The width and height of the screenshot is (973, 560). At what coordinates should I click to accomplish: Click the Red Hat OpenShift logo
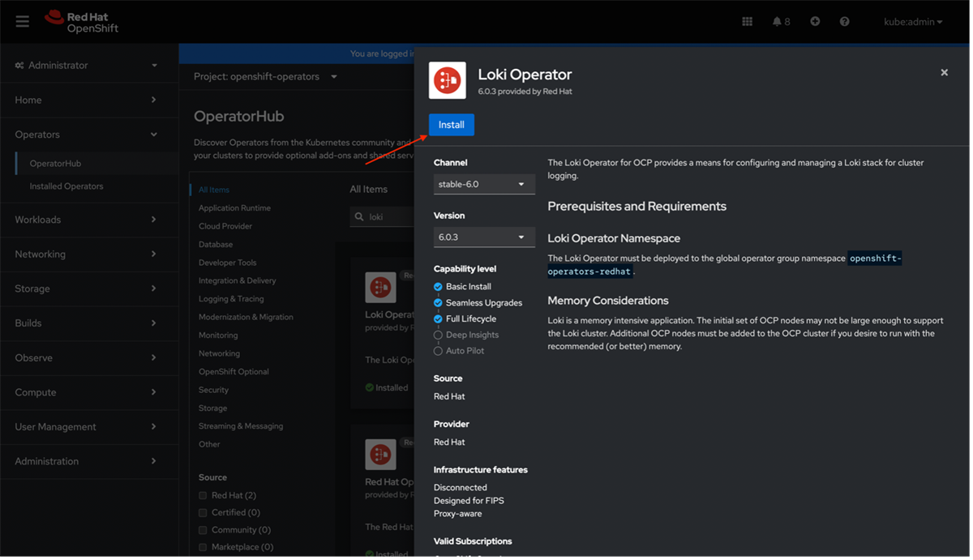[82, 22]
